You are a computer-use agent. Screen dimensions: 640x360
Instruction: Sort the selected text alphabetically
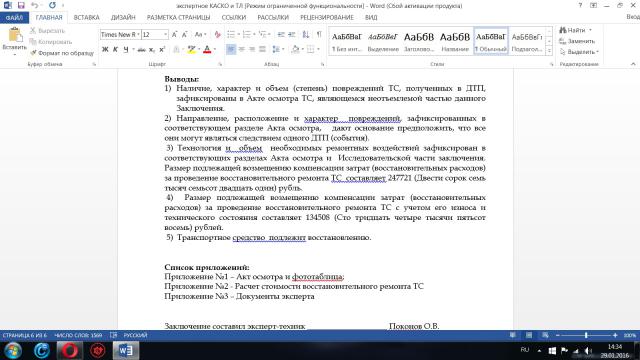click(x=306, y=35)
